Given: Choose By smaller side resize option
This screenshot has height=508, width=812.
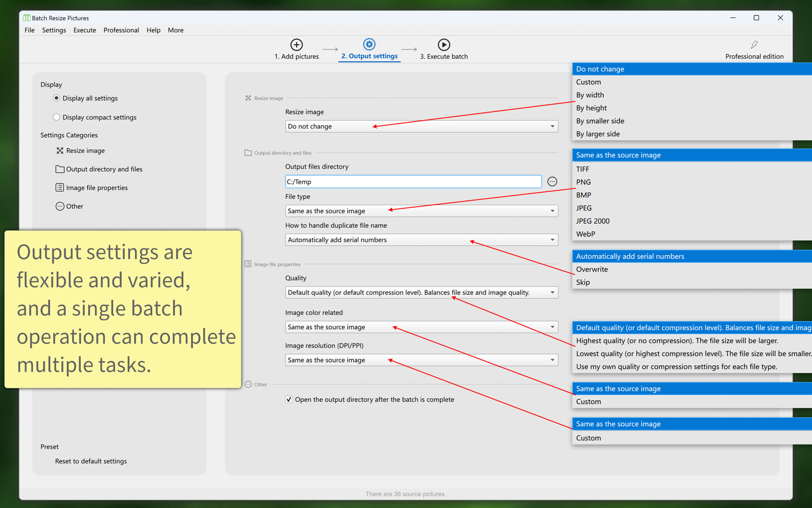Looking at the screenshot, I should coord(692,121).
